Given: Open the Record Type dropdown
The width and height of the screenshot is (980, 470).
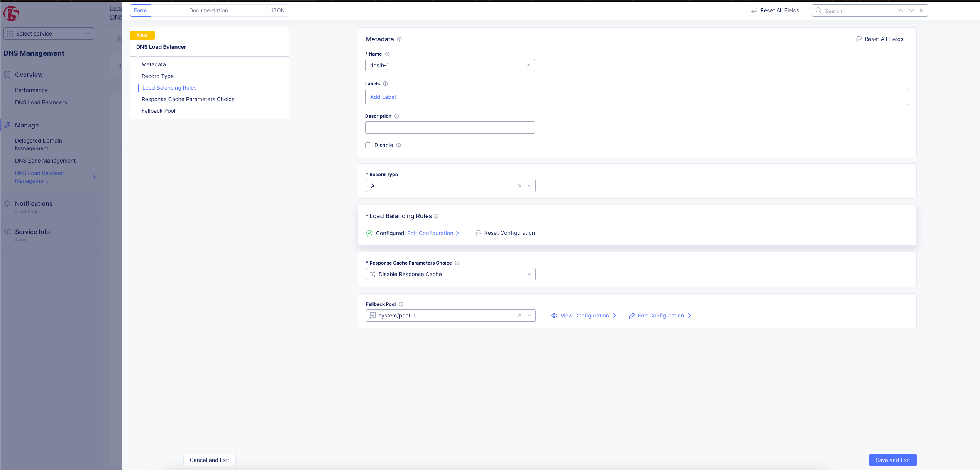Looking at the screenshot, I should coord(529,186).
